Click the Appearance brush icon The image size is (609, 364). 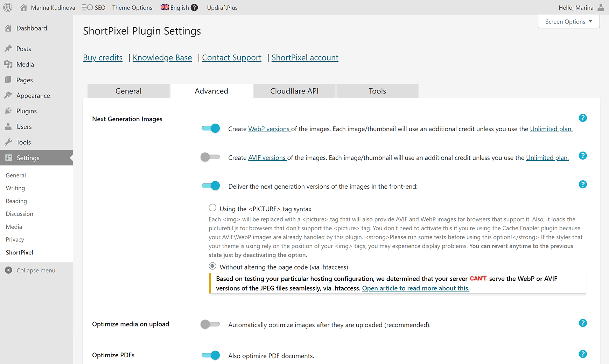point(8,95)
